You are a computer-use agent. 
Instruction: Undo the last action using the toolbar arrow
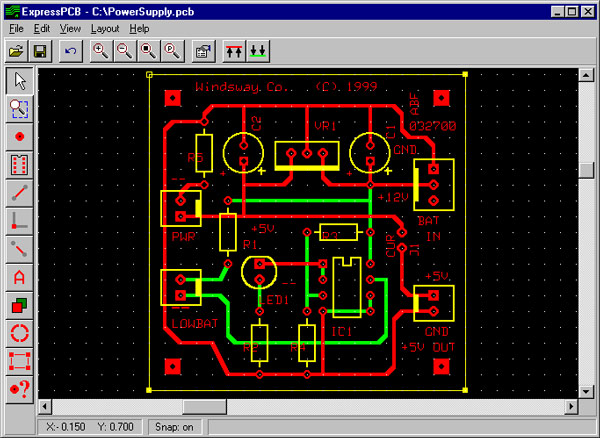coord(70,50)
